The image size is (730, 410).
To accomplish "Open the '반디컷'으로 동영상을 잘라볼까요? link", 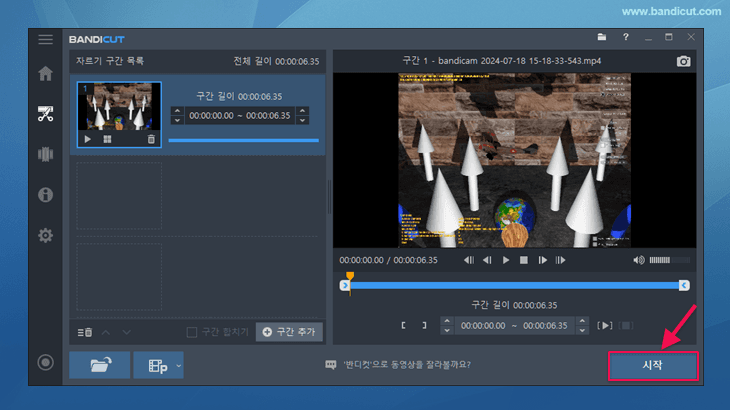I will pyautogui.click(x=407, y=364).
